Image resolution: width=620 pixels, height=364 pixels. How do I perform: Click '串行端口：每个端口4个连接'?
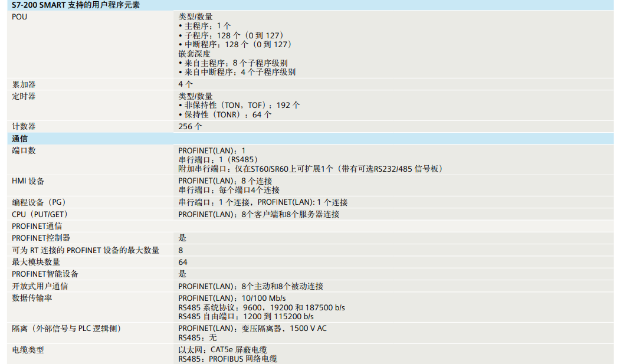pyautogui.click(x=229, y=190)
